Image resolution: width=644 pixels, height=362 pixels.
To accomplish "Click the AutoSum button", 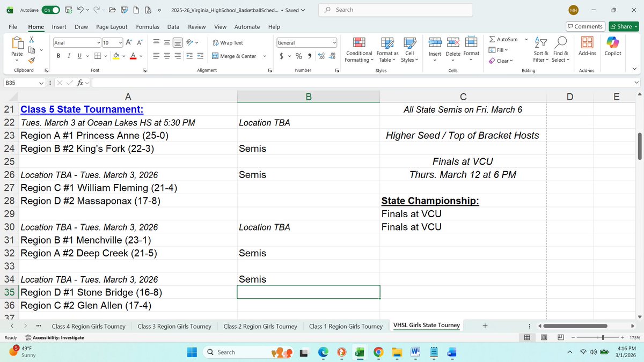I will coord(503,39).
